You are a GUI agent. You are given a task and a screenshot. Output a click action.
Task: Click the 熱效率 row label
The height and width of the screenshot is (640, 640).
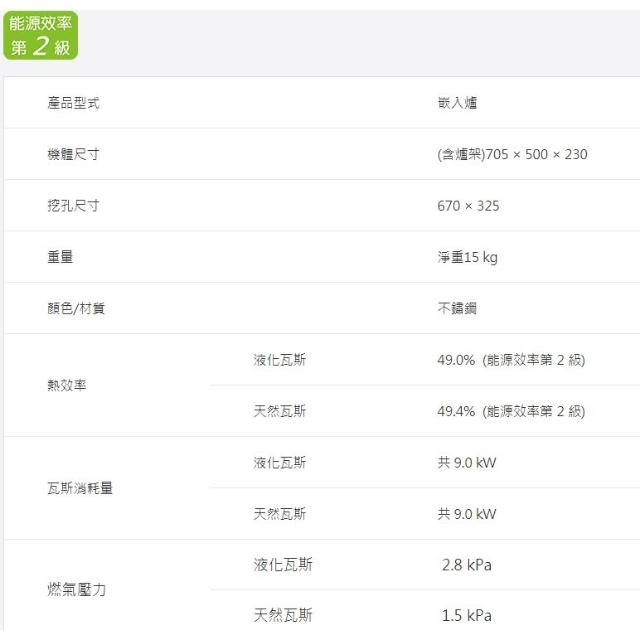pos(67,385)
